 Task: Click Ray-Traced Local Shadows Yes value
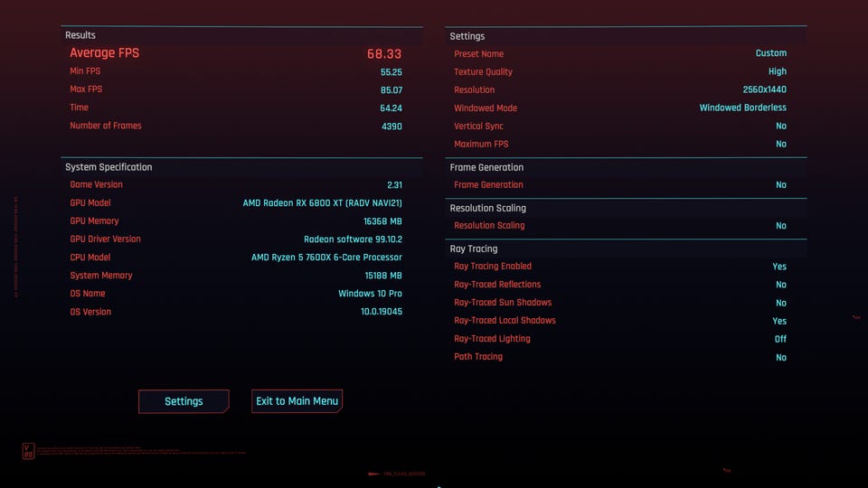click(x=779, y=321)
